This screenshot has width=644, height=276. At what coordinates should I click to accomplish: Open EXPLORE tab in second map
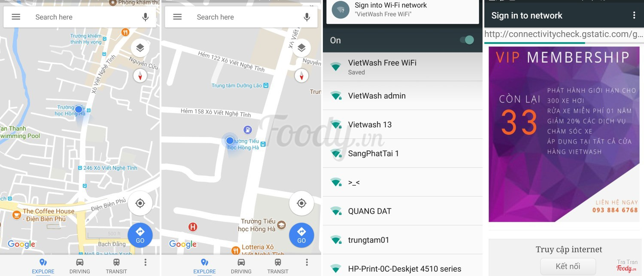[x=204, y=266]
